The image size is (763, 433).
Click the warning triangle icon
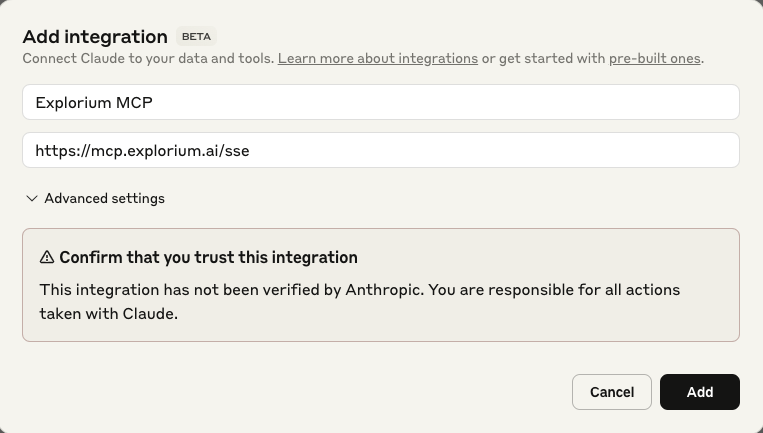pos(47,257)
